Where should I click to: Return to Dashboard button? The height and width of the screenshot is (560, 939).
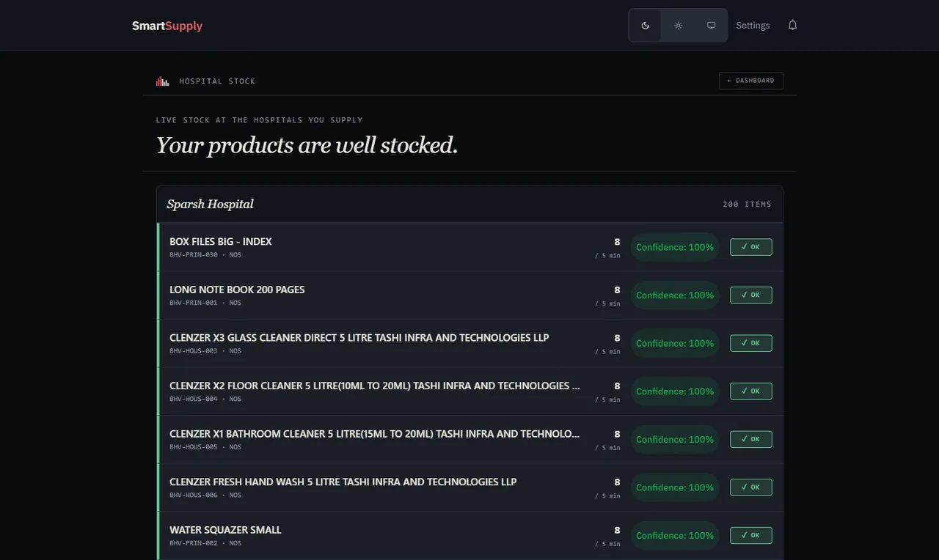click(x=750, y=81)
